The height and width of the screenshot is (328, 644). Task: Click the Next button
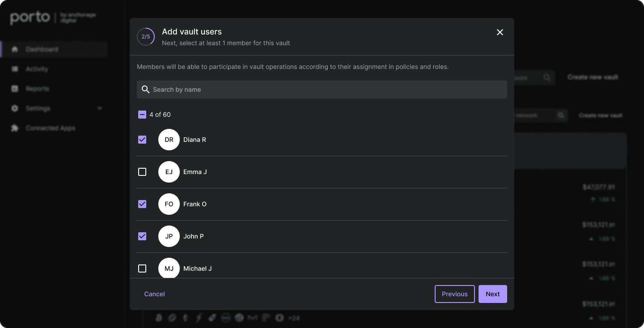click(493, 294)
